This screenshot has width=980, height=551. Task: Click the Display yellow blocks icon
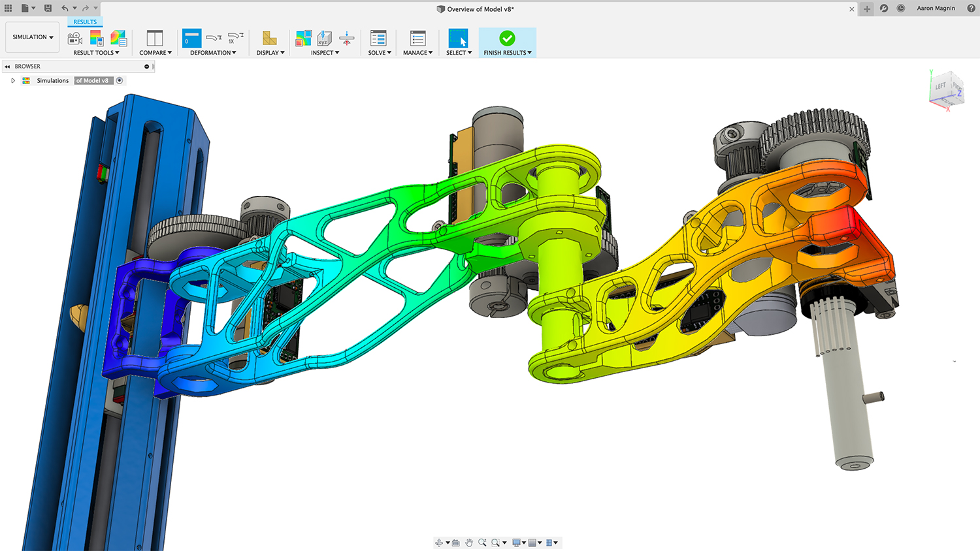(270, 38)
